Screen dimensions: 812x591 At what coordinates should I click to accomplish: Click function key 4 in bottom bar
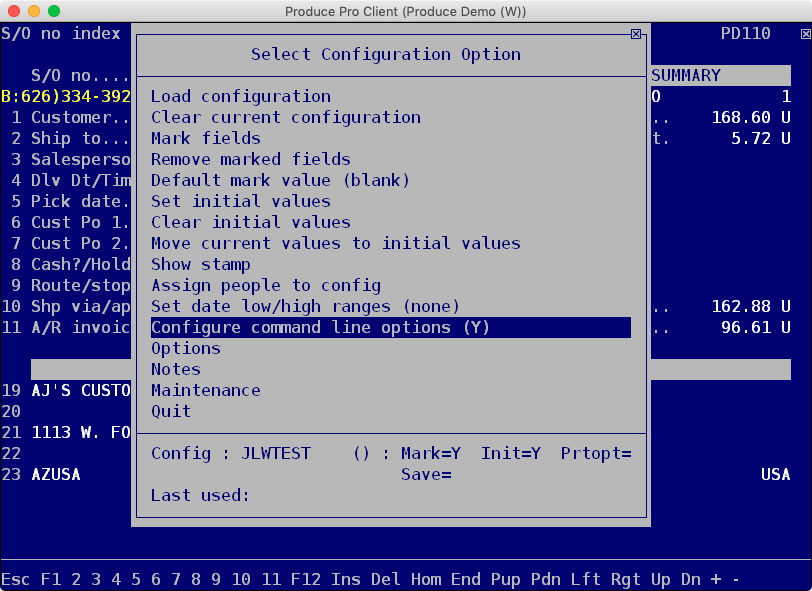pyautogui.click(x=116, y=579)
